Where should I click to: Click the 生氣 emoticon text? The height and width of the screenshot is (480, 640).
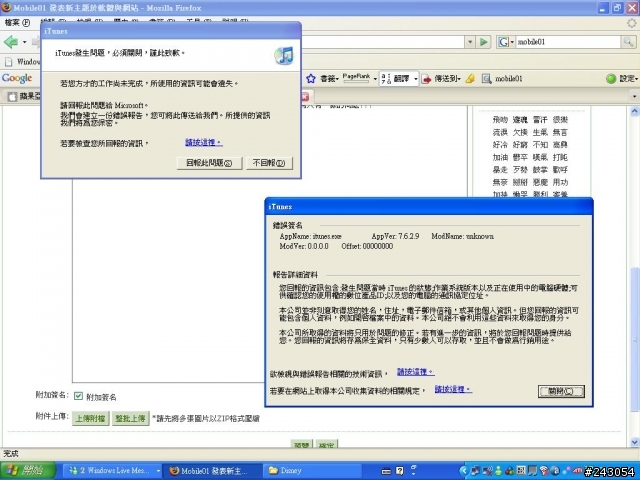click(x=540, y=132)
